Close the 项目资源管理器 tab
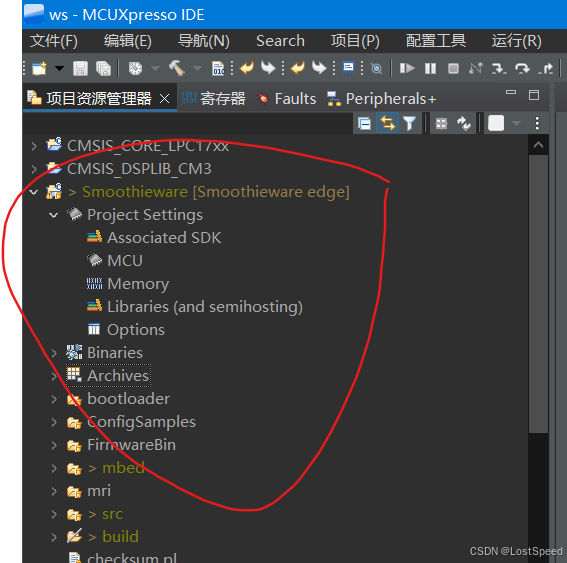 coord(165,98)
